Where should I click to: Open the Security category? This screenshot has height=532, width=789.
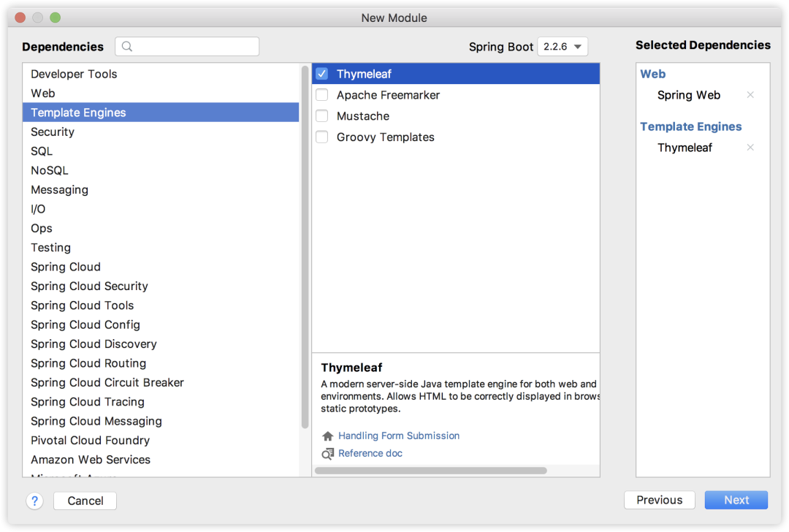click(x=161, y=132)
